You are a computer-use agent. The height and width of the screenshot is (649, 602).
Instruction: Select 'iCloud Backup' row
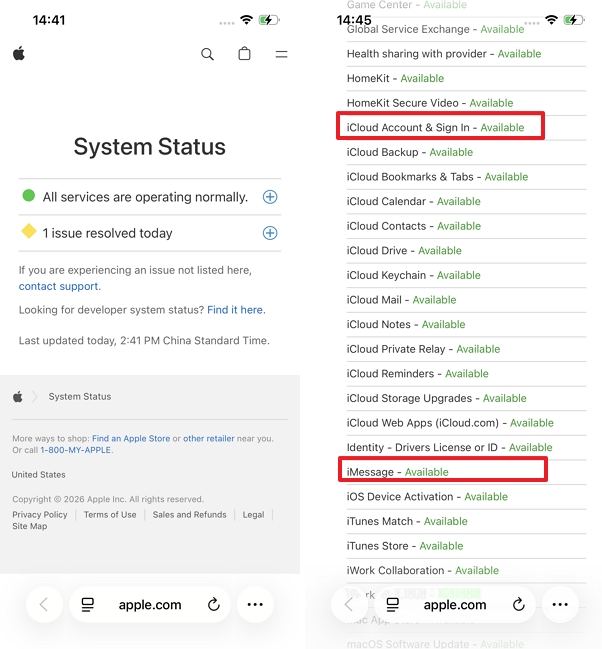(467, 152)
